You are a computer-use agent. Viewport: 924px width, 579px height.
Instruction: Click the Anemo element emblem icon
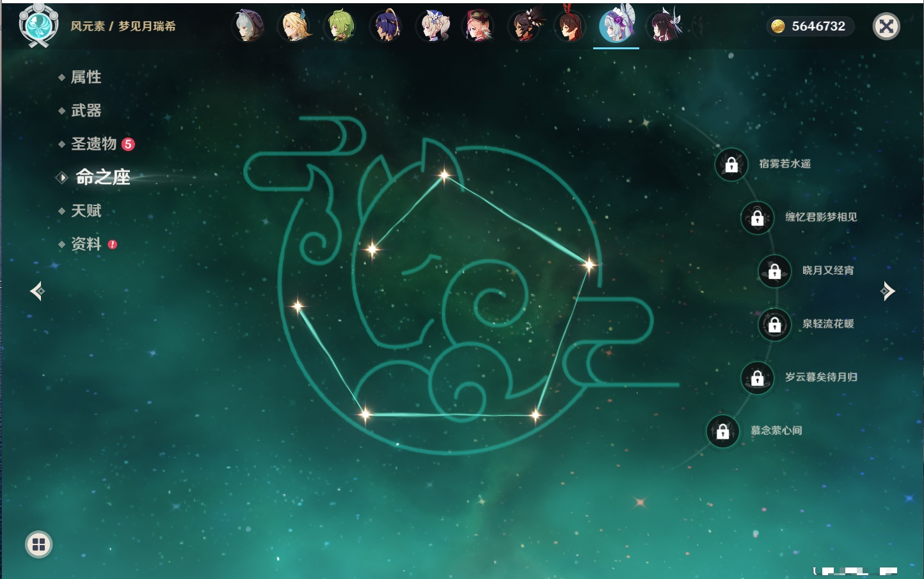pos(39,25)
